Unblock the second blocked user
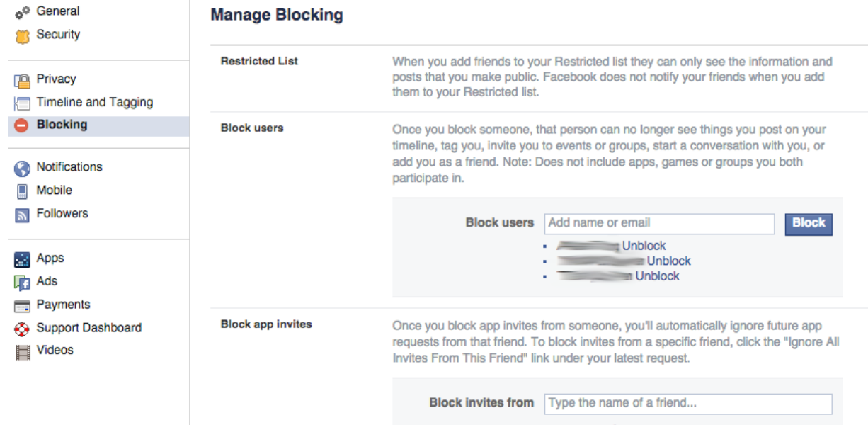868x425 pixels. coord(668,261)
